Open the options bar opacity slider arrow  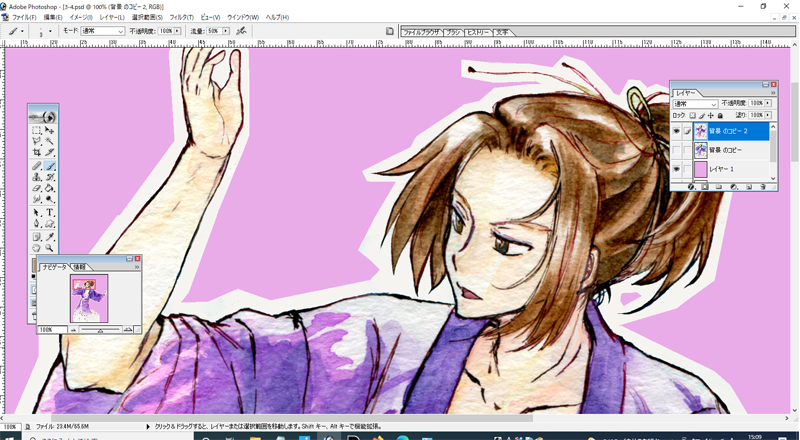pyautogui.click(x=177, y=31)
